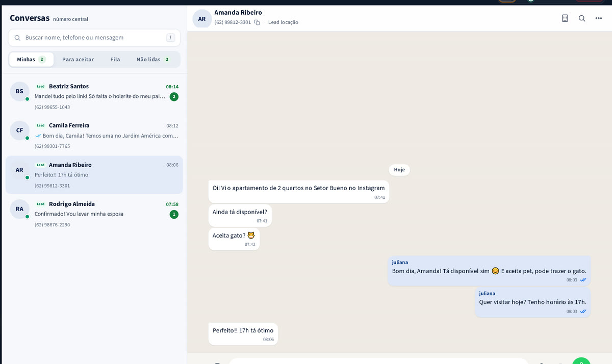Image resolution: width=612 pixels, height=364 pixels.
Task: Click the magnifier icon in the search box
Action: point(17,38)
